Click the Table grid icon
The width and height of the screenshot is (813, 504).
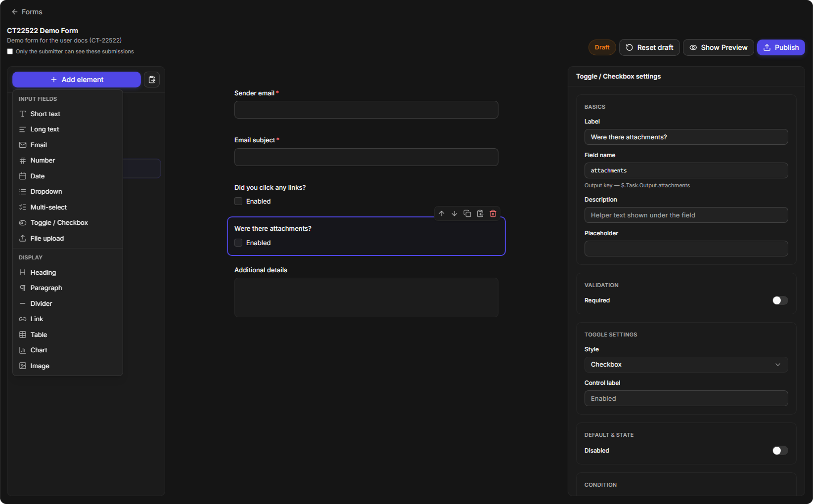point(23,335)
